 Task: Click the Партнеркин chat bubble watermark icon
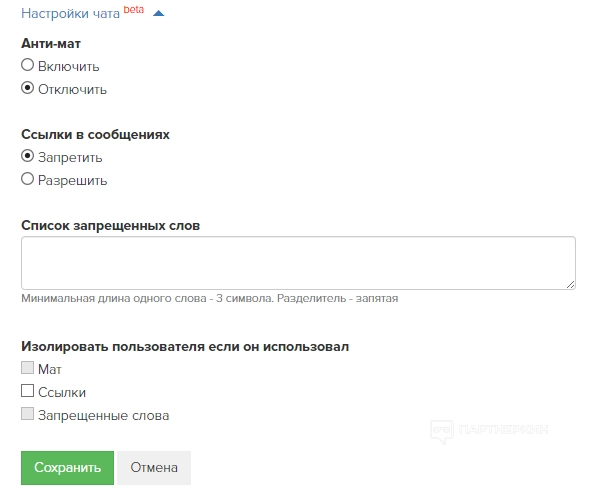(x=442, y=432)
